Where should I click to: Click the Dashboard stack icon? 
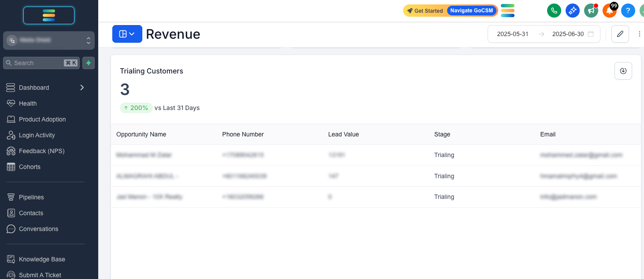[11, 88]
